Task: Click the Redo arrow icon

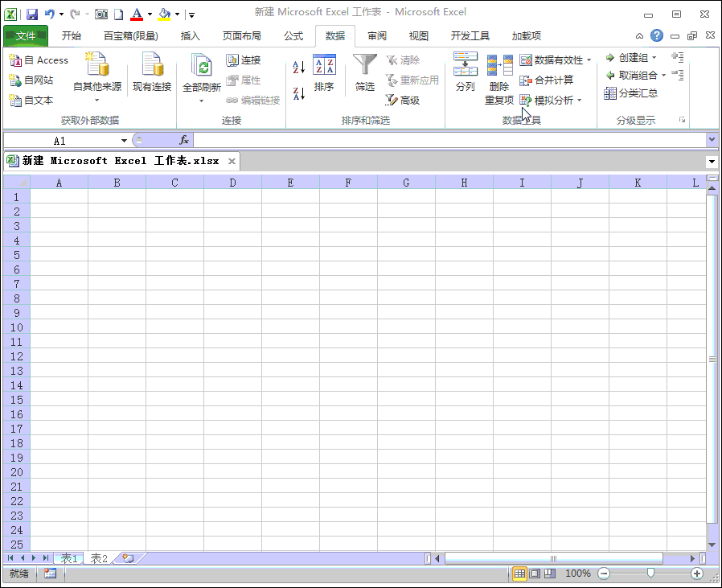Action: click(x=75, y=14)
